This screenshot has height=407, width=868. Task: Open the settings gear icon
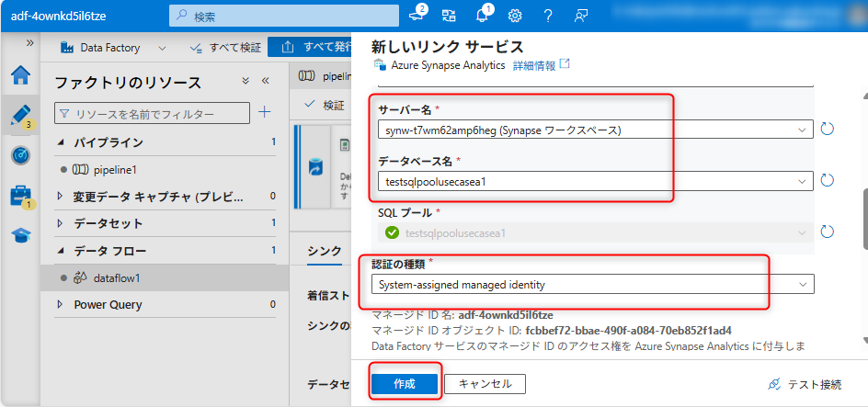click(515, 16)
